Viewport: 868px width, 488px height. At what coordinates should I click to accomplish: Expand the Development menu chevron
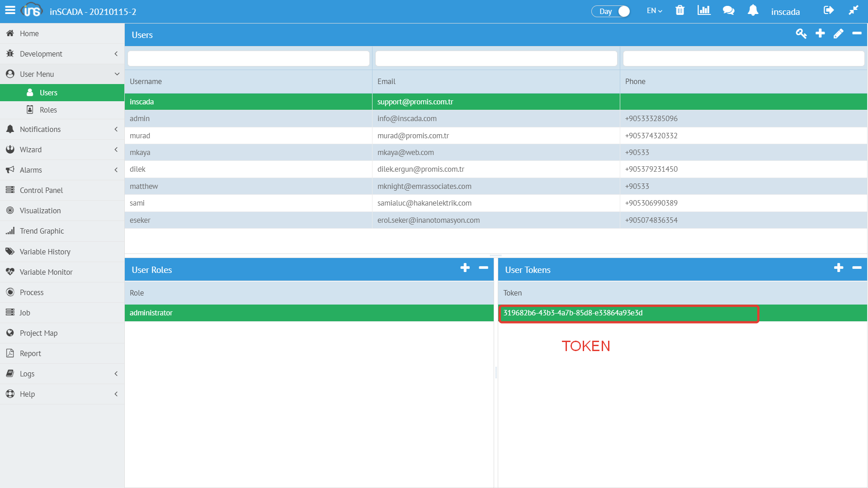[116, 54]
